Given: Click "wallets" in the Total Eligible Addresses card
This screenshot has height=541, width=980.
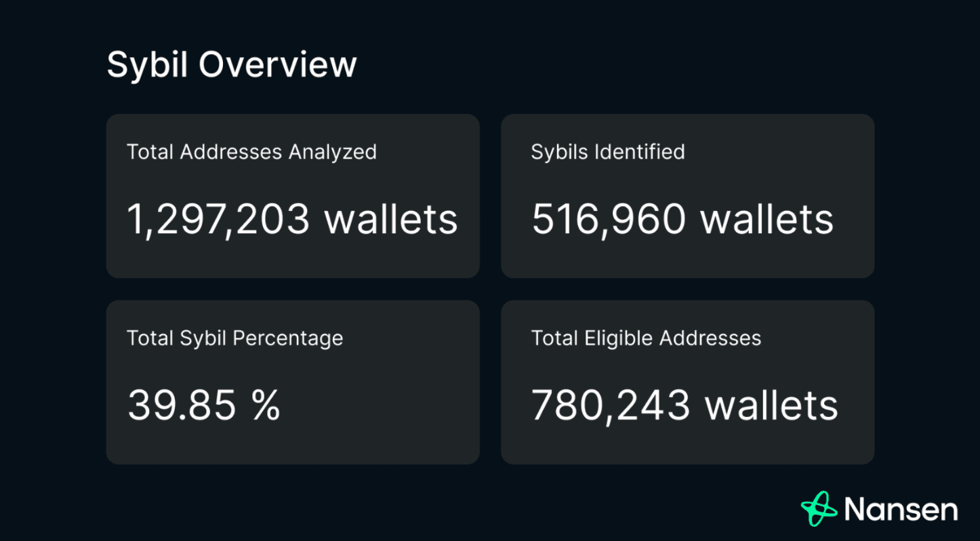Looking at the screenshot, I should pyautogui.click(x=771, y=405).
